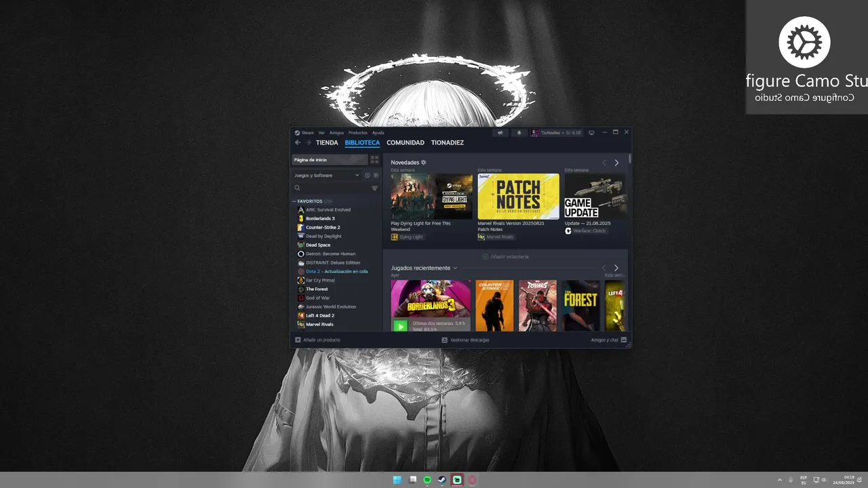This screenshot has height=488, width=868.
Task: Click Añadir estantería
Action: tap(505, 257)
